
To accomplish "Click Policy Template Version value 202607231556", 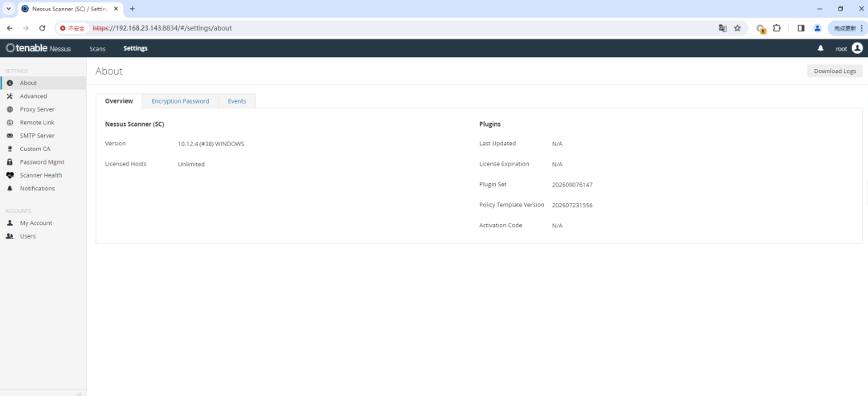I will click(x=572, y=205).
